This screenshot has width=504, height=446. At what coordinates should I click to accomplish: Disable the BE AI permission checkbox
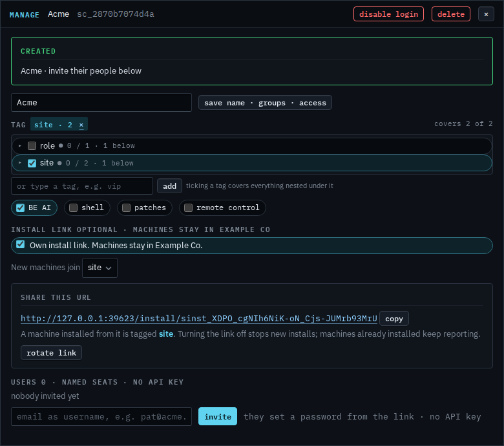coord(20,207)
